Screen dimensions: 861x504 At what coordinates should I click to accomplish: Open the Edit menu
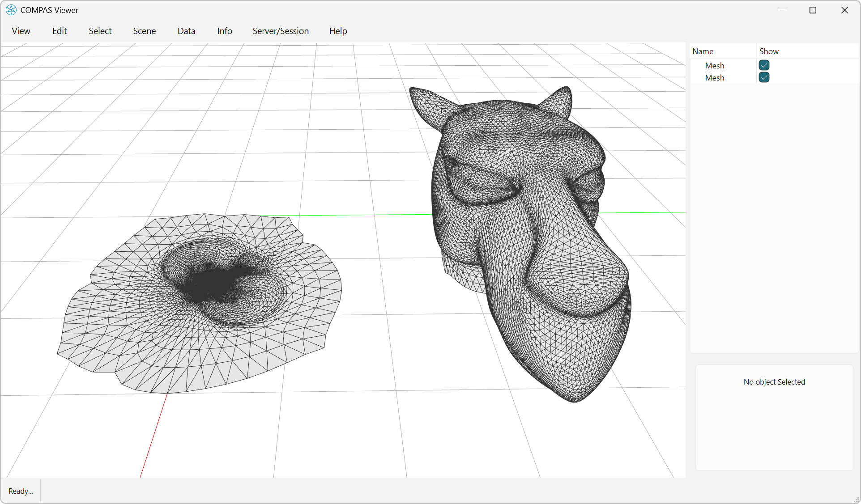pyautogui.click(x=59, y=31)
